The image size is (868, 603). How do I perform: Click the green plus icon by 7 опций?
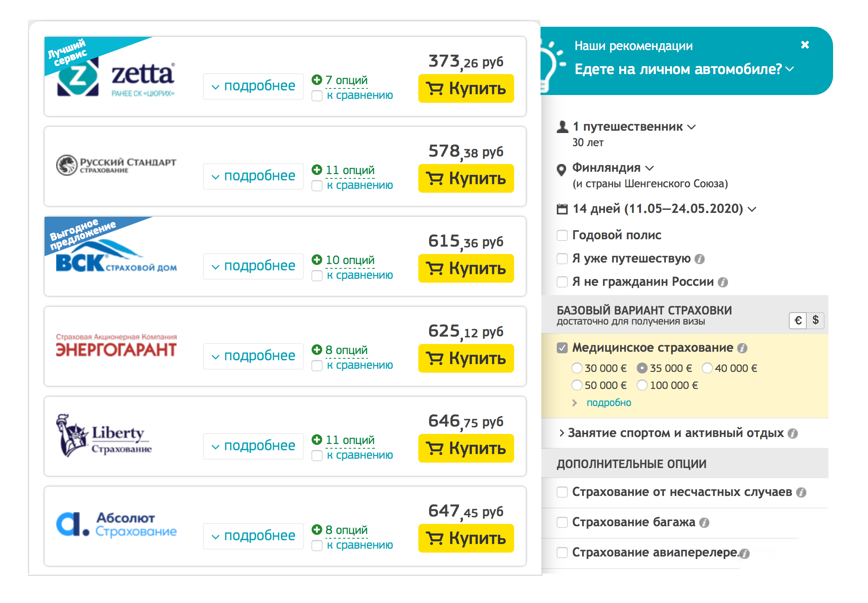(317, 80)
